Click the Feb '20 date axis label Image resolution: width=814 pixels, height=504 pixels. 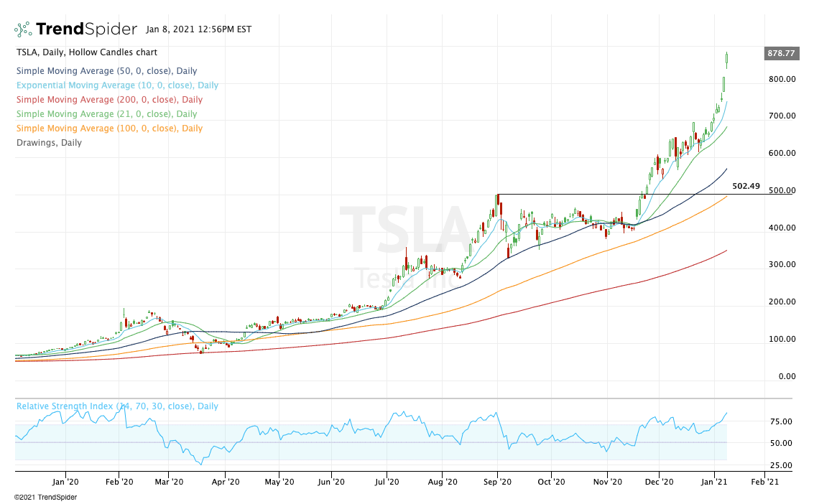point(119,482)
